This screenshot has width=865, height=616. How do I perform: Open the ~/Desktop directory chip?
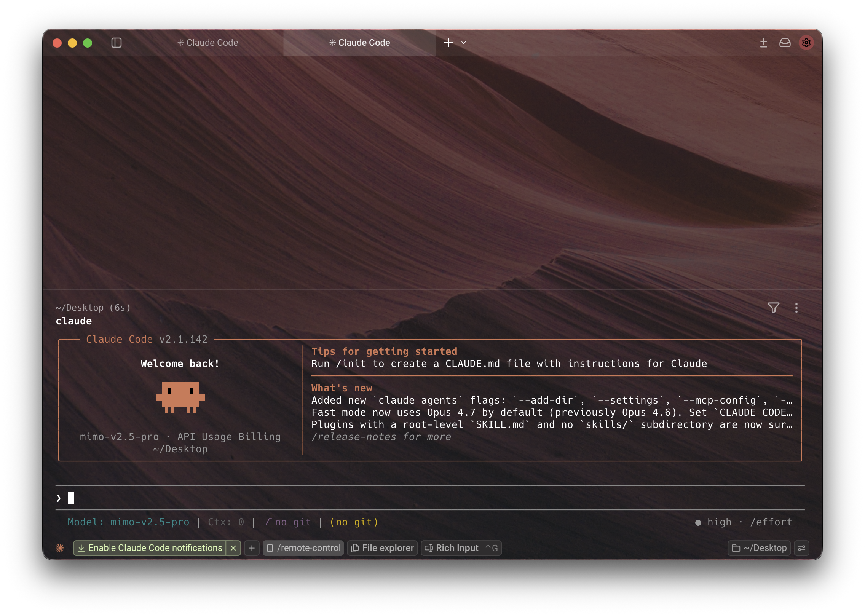tap(759, 548)
